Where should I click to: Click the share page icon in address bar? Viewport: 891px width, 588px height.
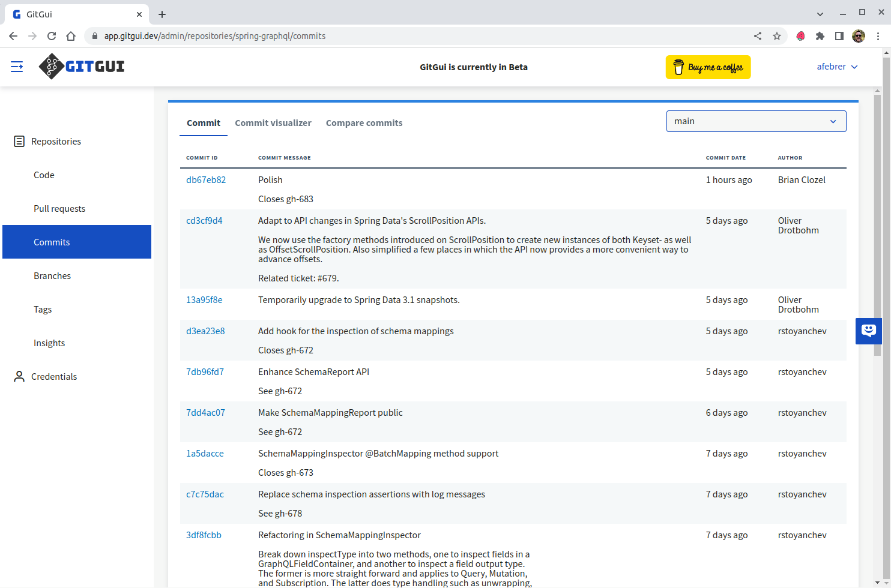click(x=758, y=36)
